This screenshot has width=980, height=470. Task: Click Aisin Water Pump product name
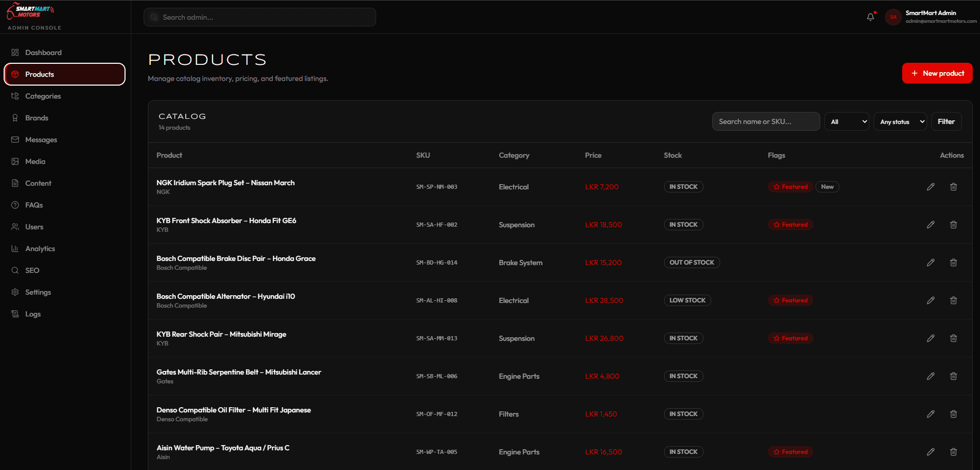tap(223, 448)
